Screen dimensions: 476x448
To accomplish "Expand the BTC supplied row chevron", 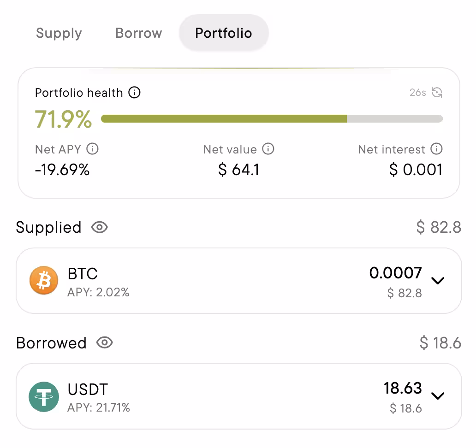I will point(437,280).
